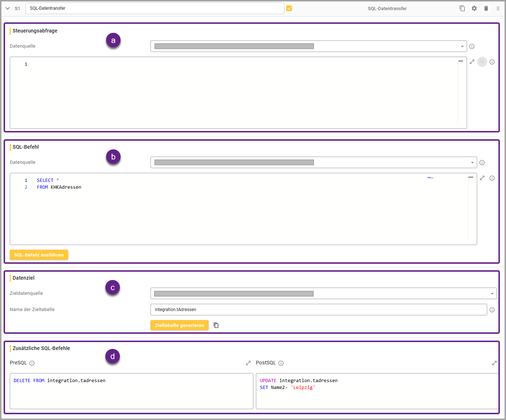This screenshot has width=506, height=420.
Task: Open Zieldatenquelle dropdown
Action: [x=324, y=293]
